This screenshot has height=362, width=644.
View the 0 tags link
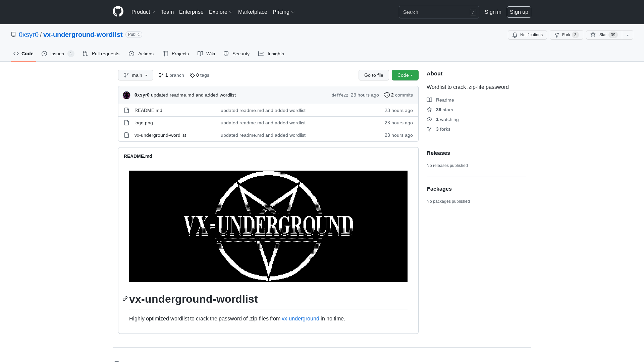click(199, 75)
